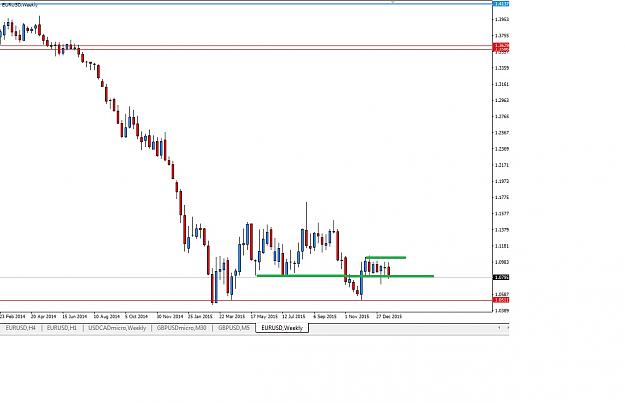
Task: Click the chart tabs scroll-left arrow
Action: pyautogui.click(x=499, y=328)
